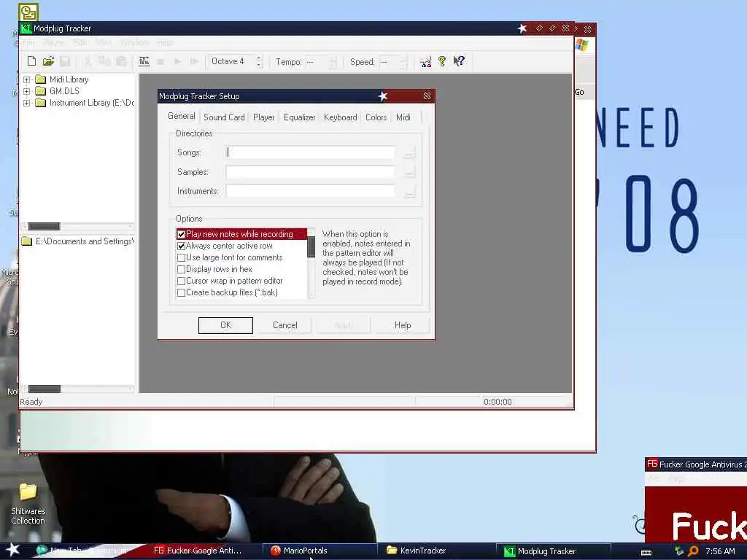The height and width of the screenshot is (560, 747).
Task: Click the Modplug Tracker title bar logo
Action: click(x=26, y=28)
